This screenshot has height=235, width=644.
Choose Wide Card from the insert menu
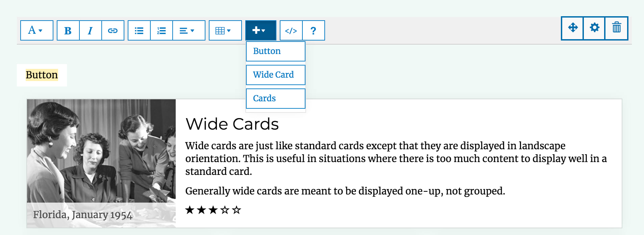click(275, 75)
